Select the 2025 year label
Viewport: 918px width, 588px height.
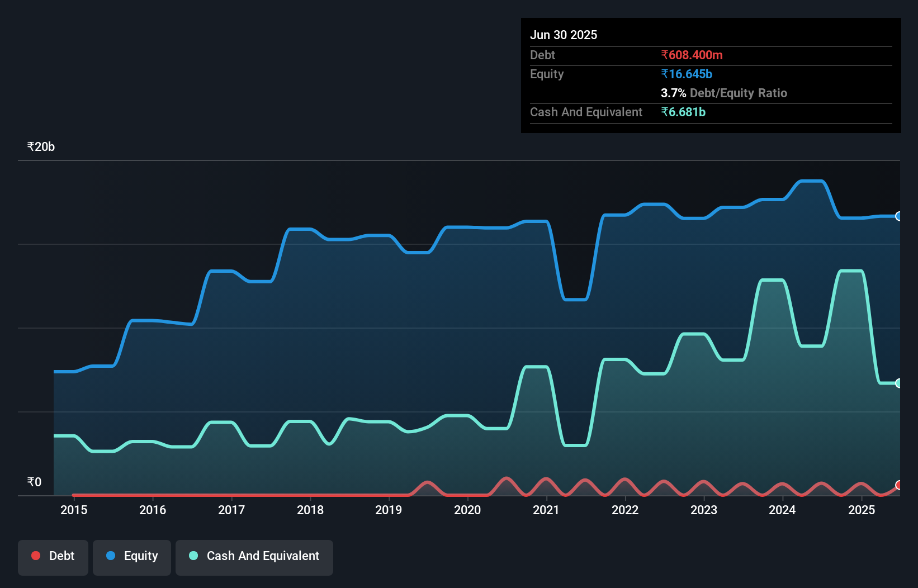click(862, 510)
